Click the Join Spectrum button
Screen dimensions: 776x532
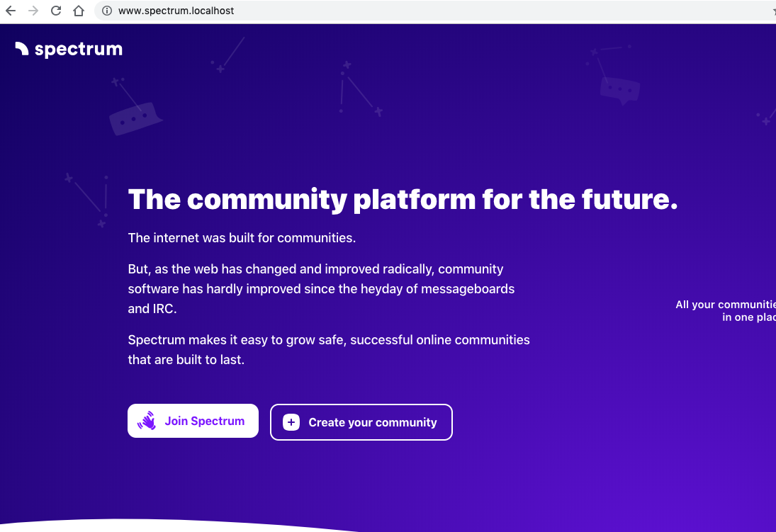click(x=193, y=421)
